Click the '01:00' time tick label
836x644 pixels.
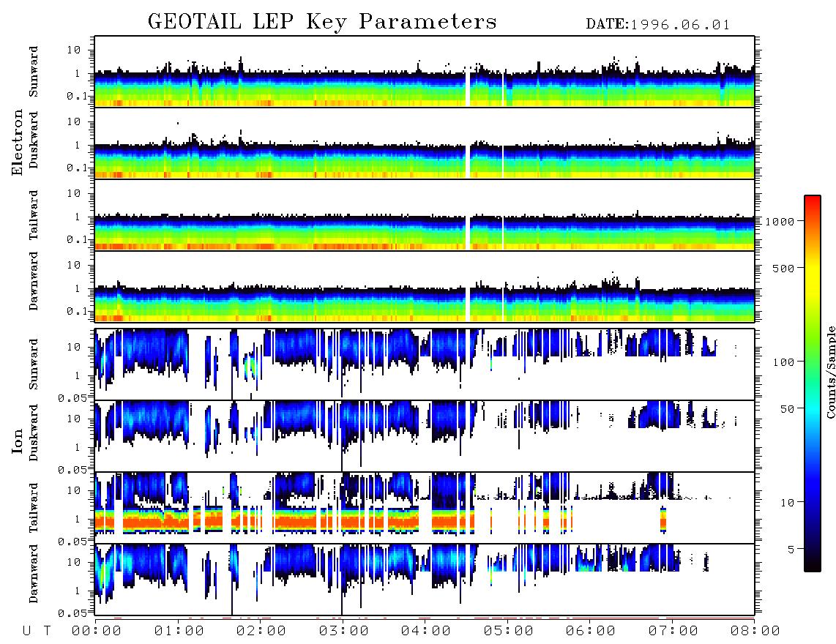coord(179,631)
